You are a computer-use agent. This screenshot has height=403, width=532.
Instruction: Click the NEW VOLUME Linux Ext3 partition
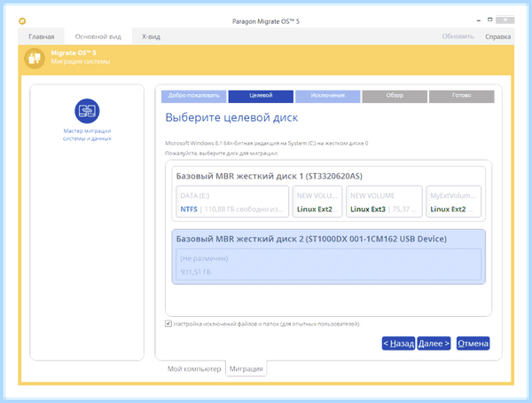pos(384,201)
